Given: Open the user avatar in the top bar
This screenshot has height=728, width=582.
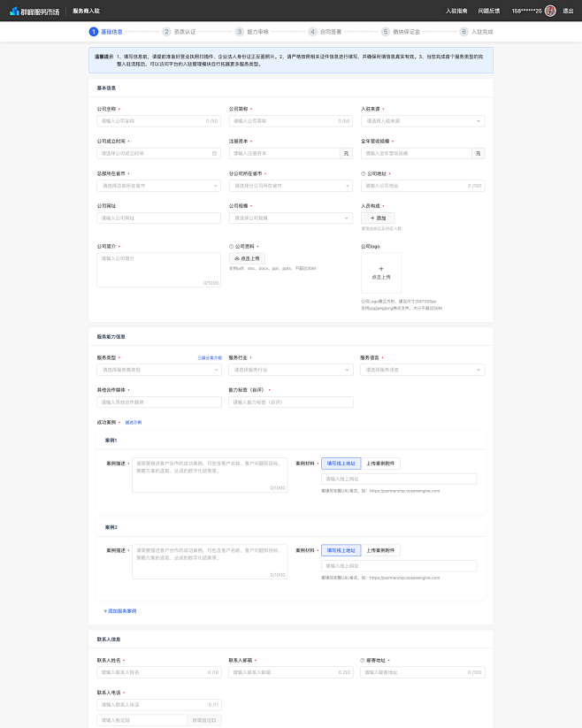Looking at the screenshot, I should coord(550,11).
